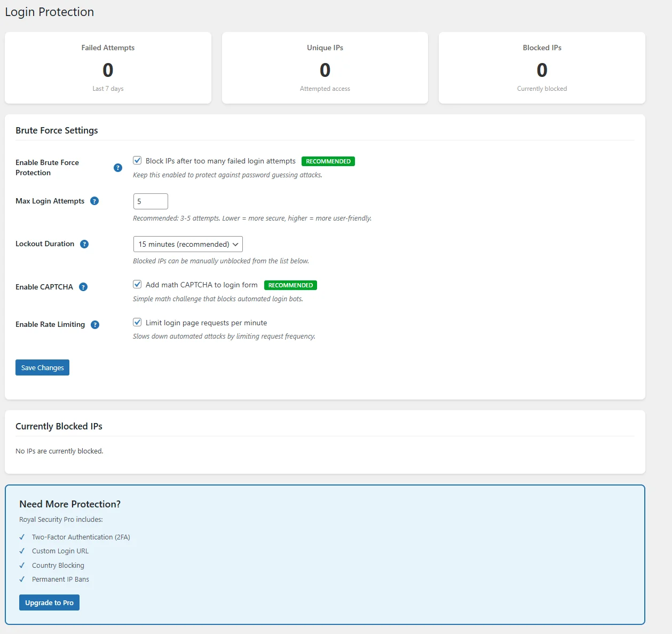Click the Upgrade to Pro button
Screen dimensions: 672x634
pos(49,602)
